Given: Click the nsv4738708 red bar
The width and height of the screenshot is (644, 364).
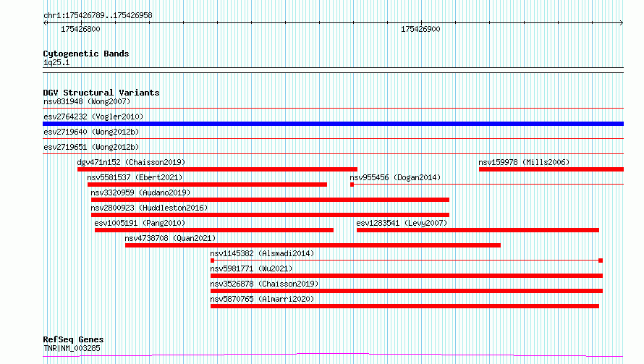Looking at the screenshot, I should click(x=313, y=245).
